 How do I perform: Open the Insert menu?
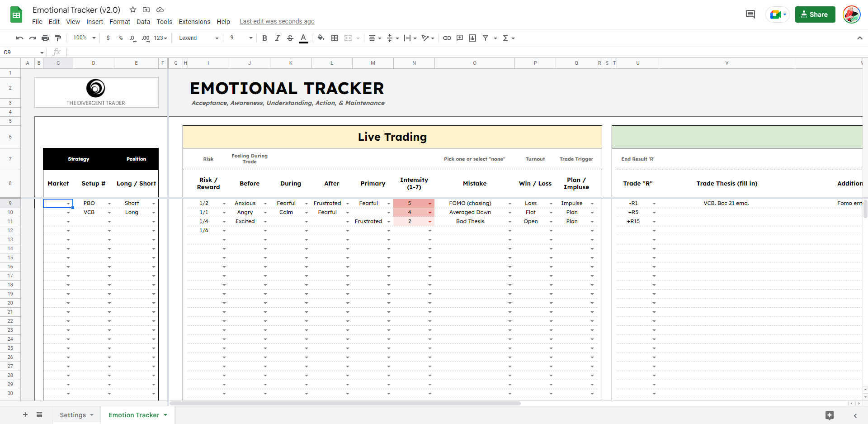94,22
